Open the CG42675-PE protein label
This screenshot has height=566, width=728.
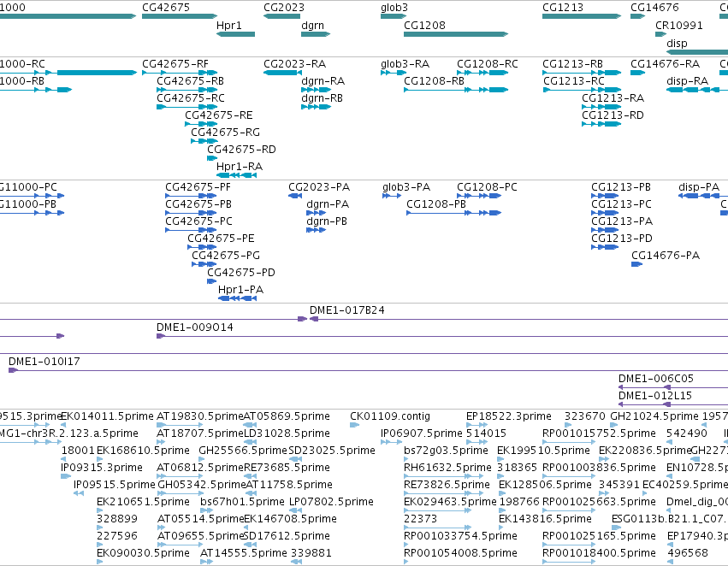[x=221, y=239]
